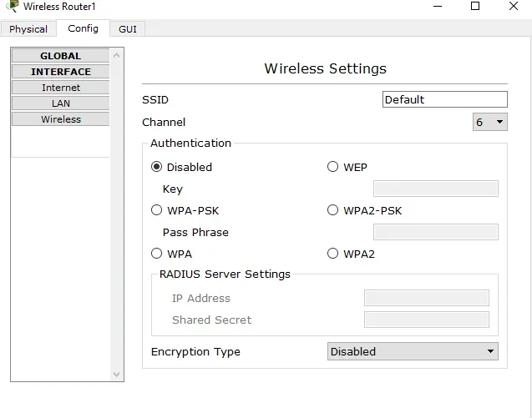Select WPA2-PSK authentication option
The image size is (532, 418).
pos(333,210)
